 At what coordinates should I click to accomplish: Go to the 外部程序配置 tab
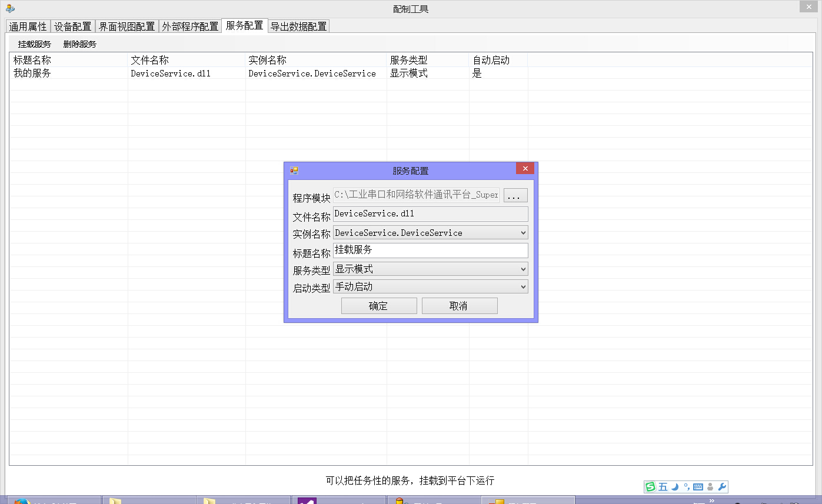(x=191, y=26)
